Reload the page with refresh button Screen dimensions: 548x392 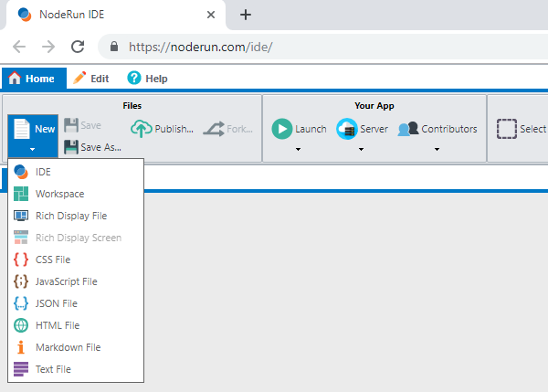[x=78, y=47]
